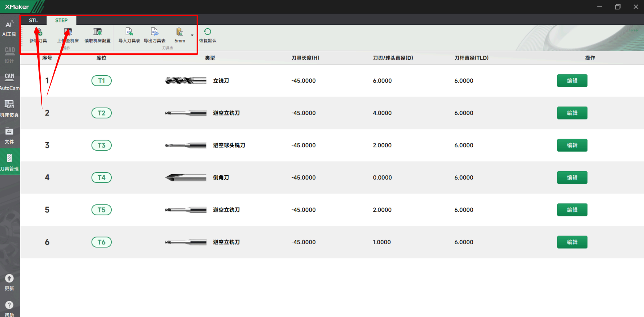Select the T4 slot badge

click(x=101, y=178)
